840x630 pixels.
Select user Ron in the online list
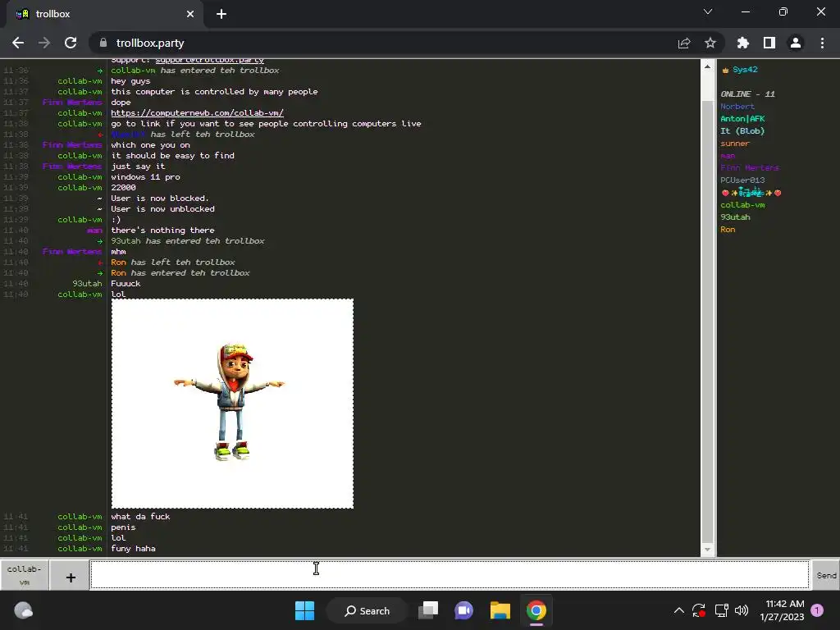pos(728,230)
